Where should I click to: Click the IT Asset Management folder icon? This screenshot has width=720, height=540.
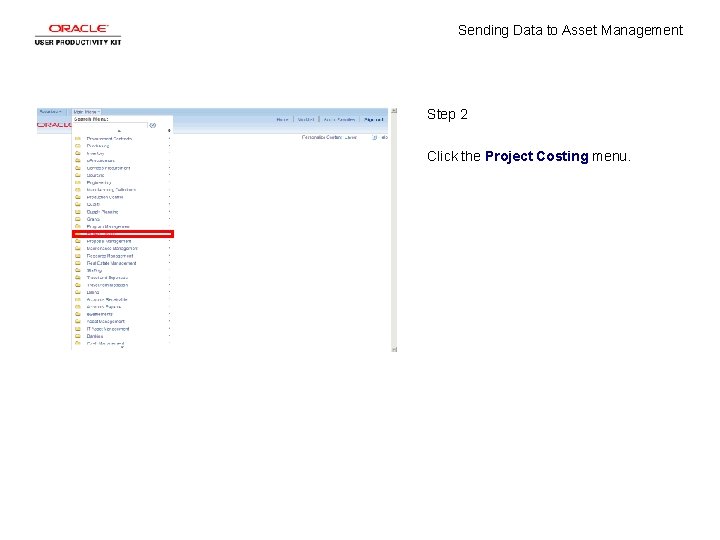point(78,329)
